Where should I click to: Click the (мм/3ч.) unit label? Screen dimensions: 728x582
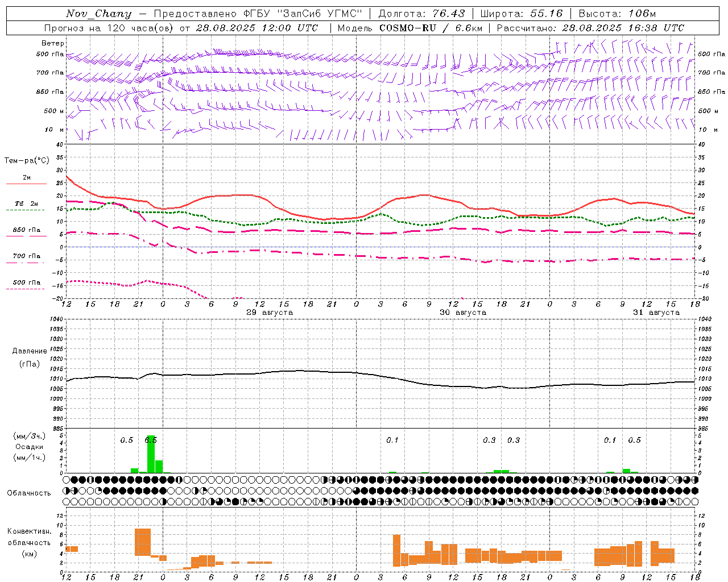click(29, 436)
